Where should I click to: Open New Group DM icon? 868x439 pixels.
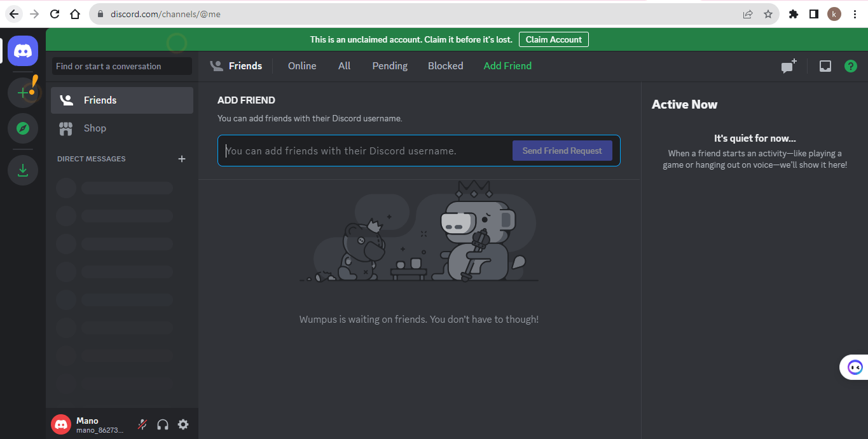point(789,66)
